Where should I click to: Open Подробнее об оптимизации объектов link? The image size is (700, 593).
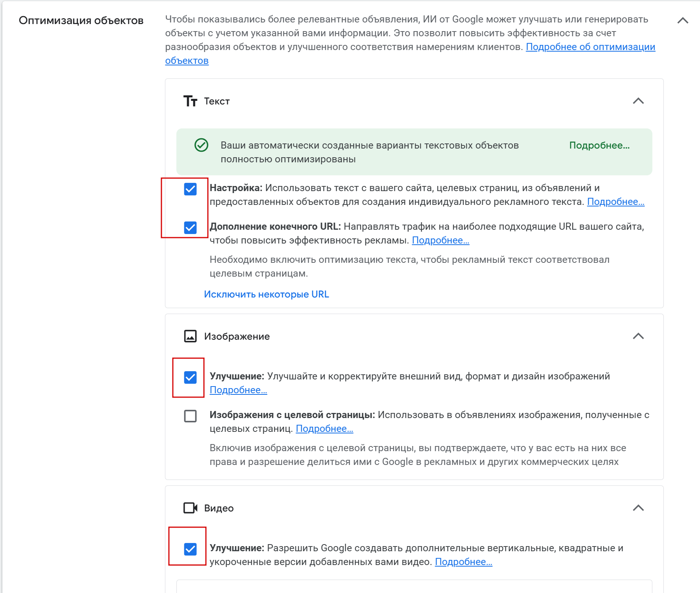point(590,47)
